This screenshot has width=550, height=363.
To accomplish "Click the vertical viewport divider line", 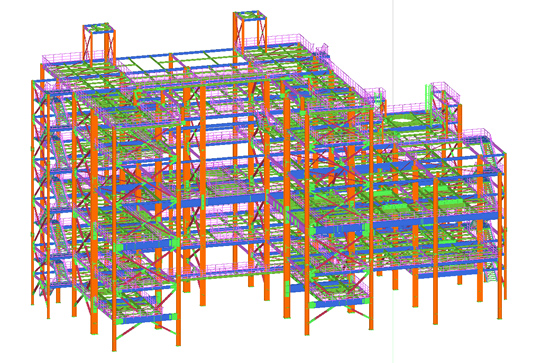I will click(393, 181).
